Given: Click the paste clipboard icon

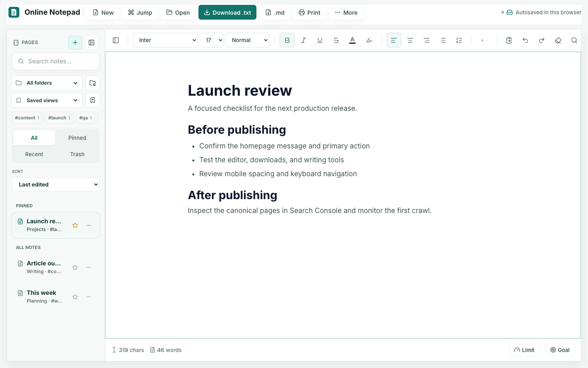Looking at the screenshot, I should click(509, 40).
